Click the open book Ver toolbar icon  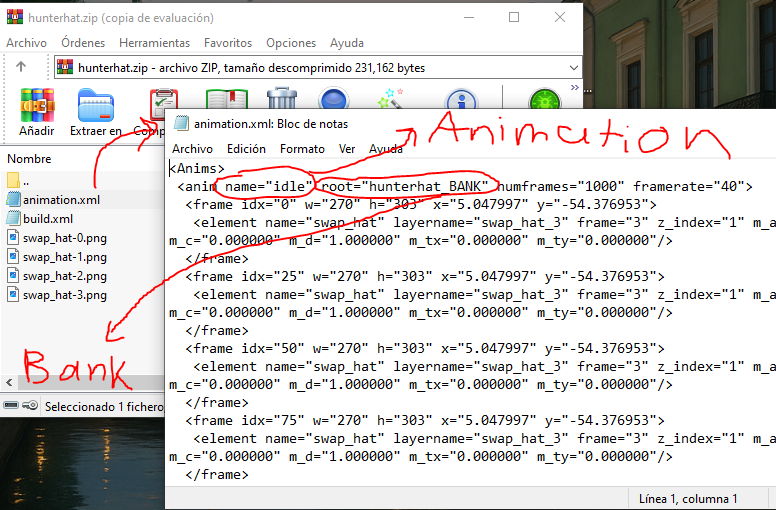tap(227, 99)
